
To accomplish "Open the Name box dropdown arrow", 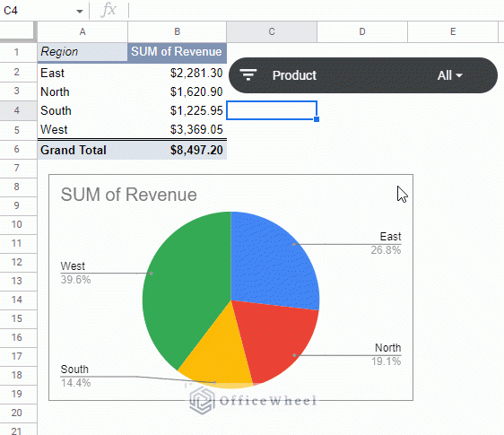I will [80, 12].
